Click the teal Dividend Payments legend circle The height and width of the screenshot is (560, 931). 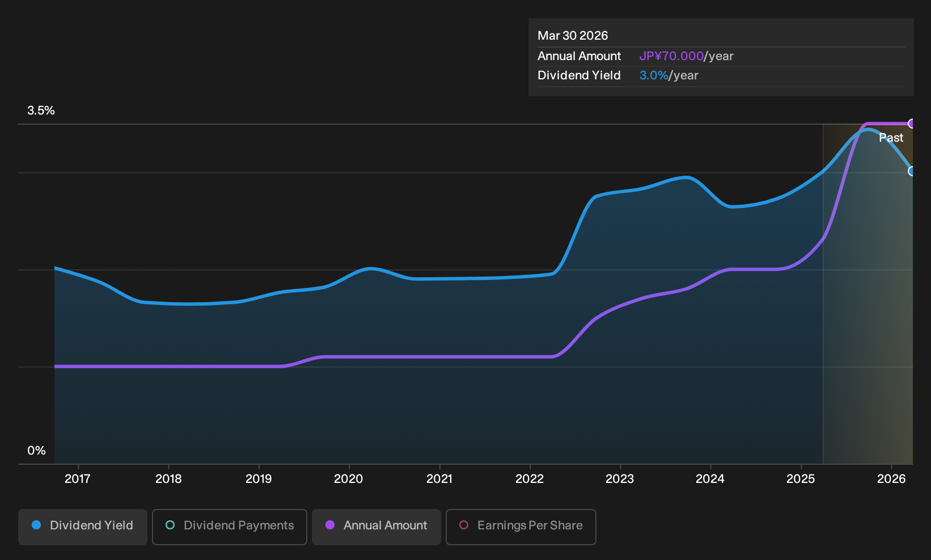coord(170,525)
